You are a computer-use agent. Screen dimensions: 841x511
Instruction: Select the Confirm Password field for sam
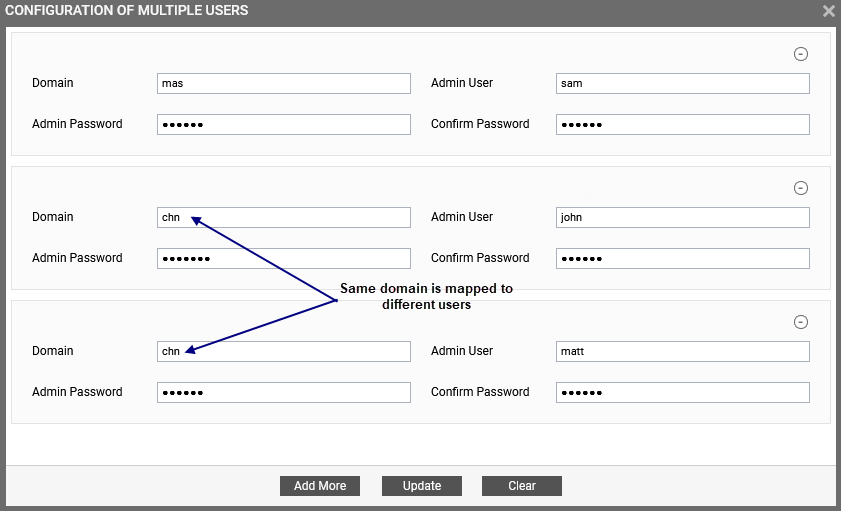pos(683,124)
